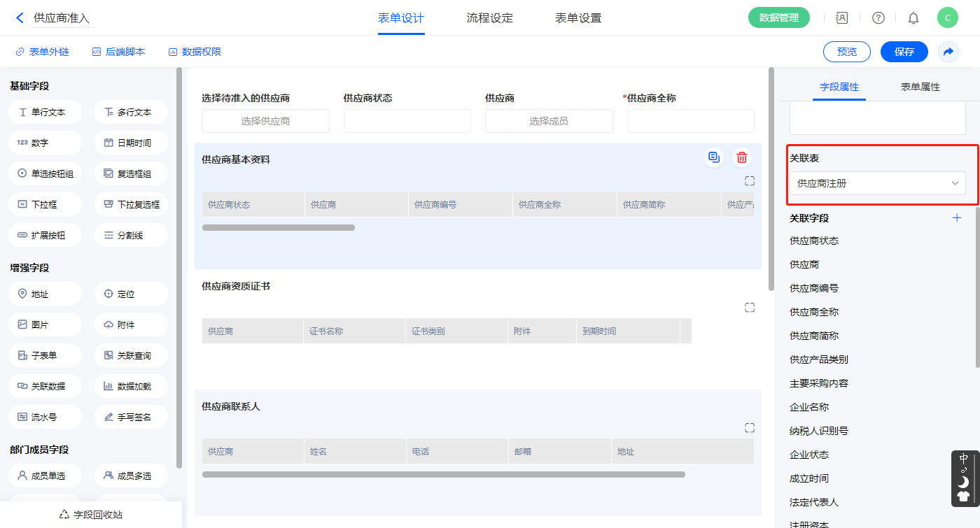Viewport: 980px width, 528px height.
Task: Add the 下拉框 field from basic fields
Action: point(45,204)
